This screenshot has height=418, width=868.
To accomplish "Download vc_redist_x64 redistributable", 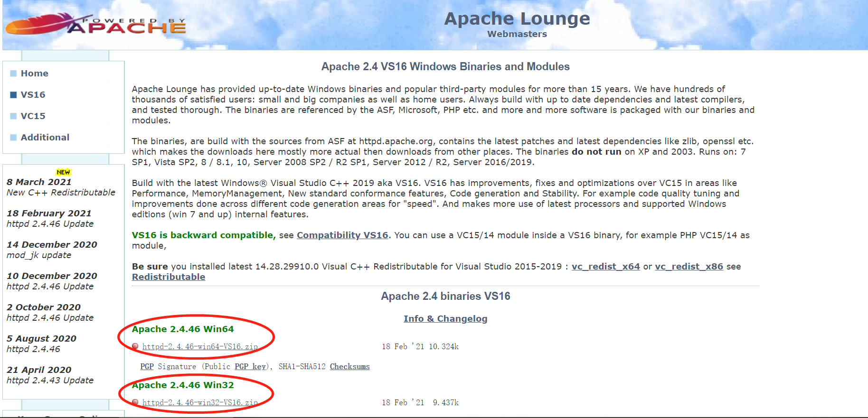I will [x=606, y=267].
